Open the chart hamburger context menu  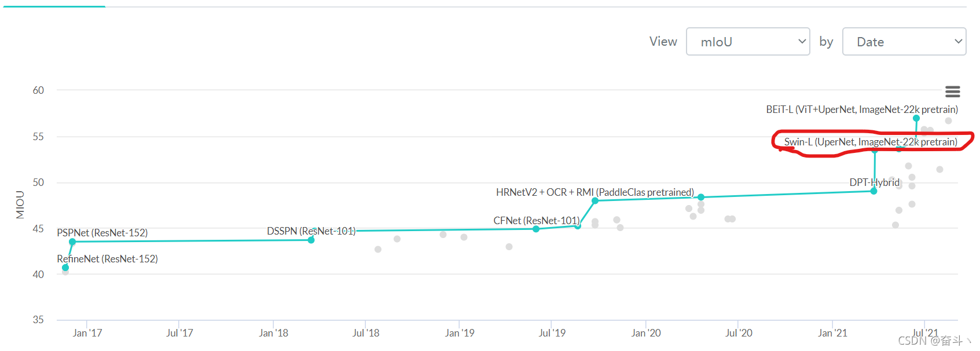click(952, 92)
